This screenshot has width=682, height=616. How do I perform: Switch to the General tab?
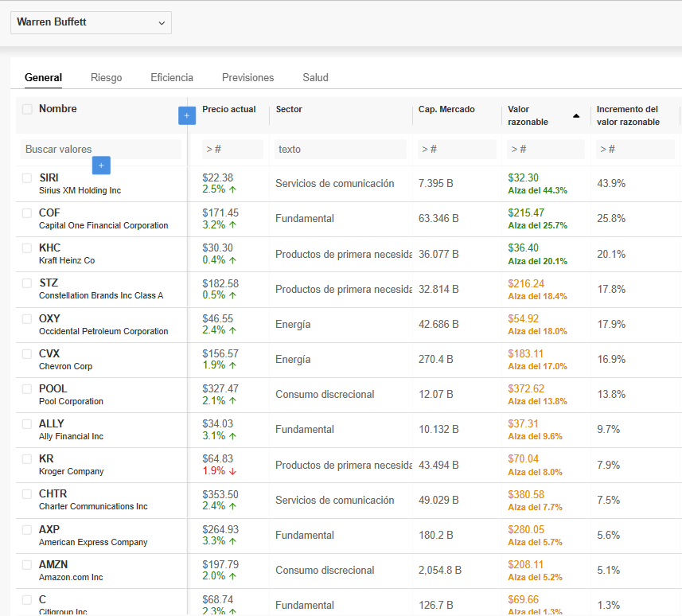43,77
